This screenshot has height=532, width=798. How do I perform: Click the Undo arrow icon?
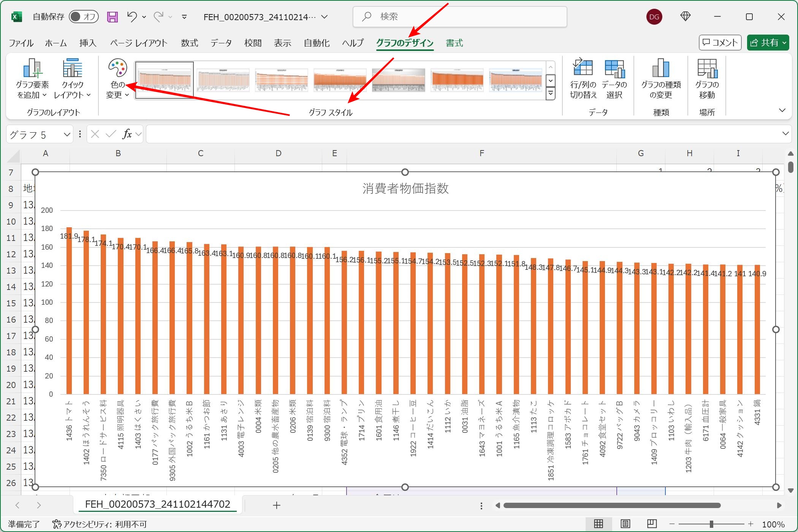point(131,17)
